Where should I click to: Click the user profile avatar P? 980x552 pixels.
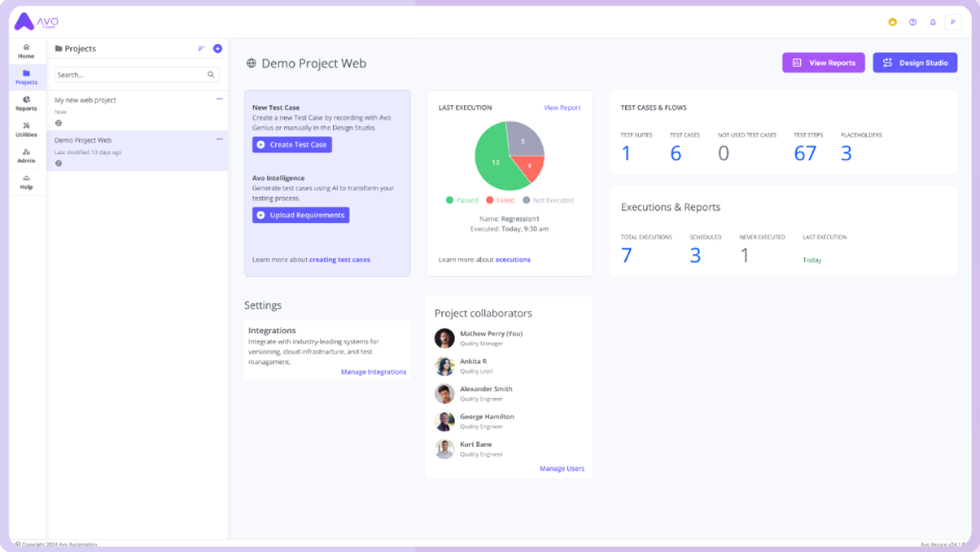coord(952,23)
